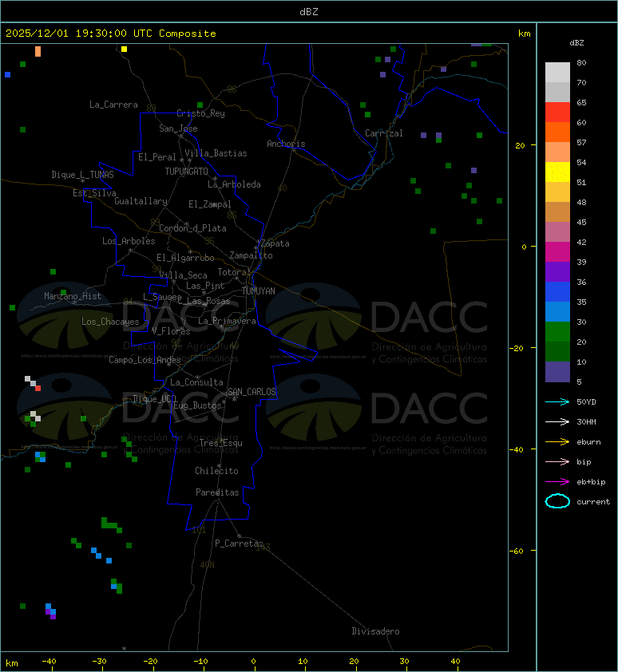
Task: Click the Pareditas label
Action: click(x=217, y=493)
